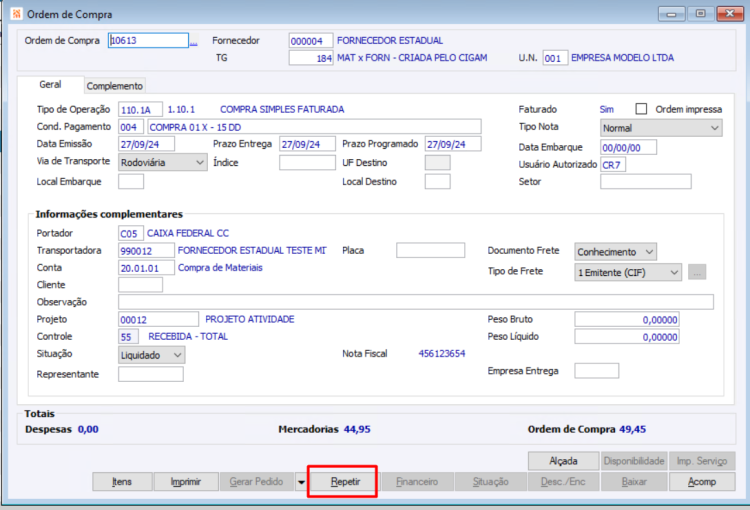Click the Empresa Entrega field
750x510 pixels.
(596, 371)
